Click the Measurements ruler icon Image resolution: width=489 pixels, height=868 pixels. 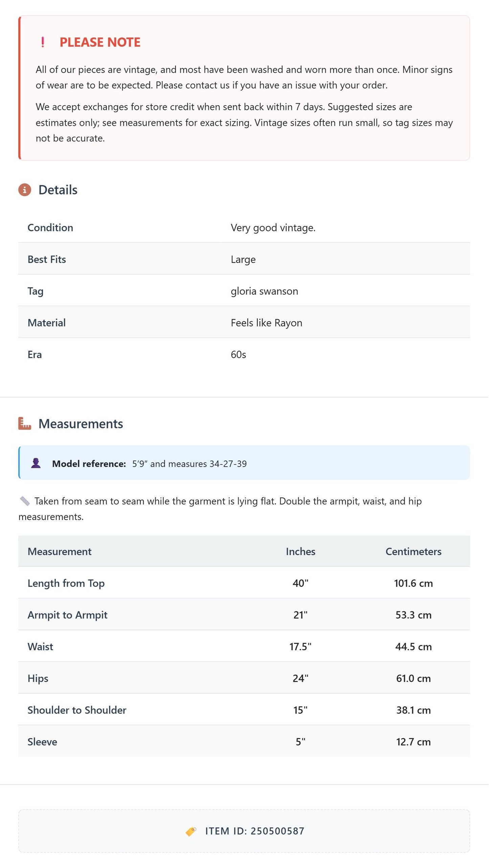point(25,424)
